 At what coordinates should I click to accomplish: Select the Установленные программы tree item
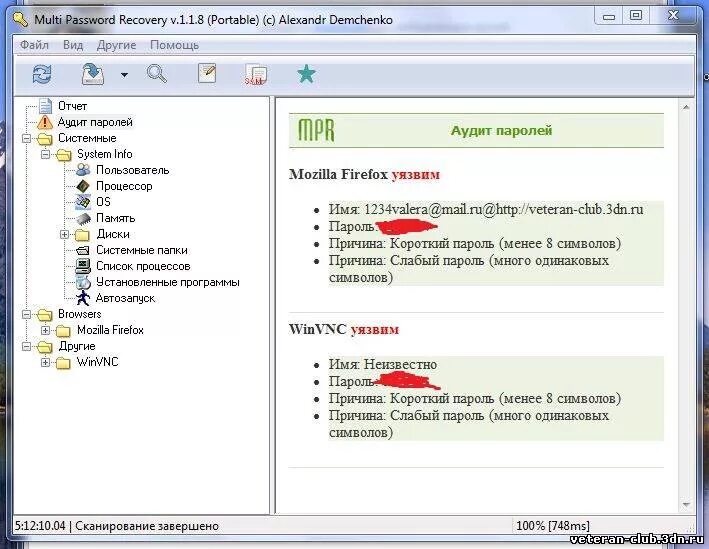pos(167,282)
